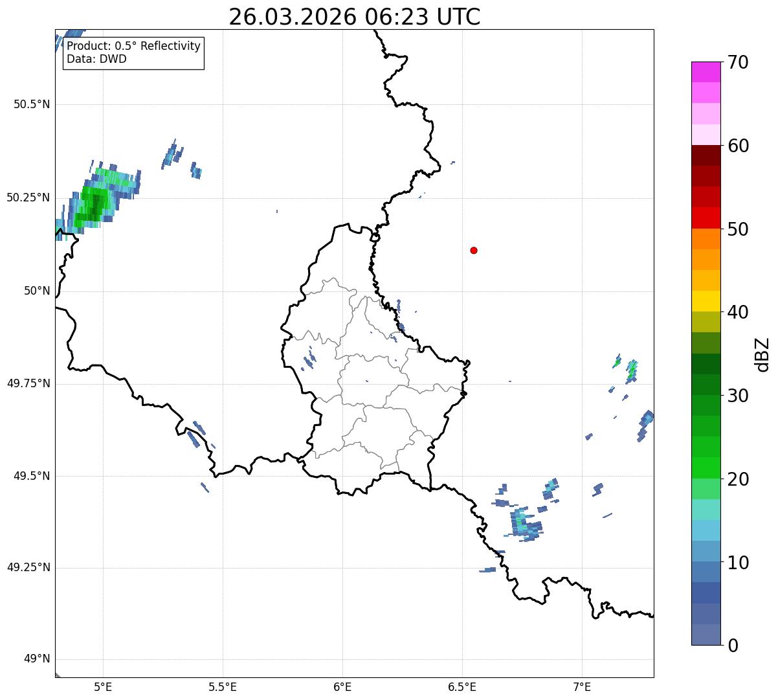Viewport: 778px width, 700px height.
Task: Click the colorbar '40' tick label
Action: (x=738, y=312)
